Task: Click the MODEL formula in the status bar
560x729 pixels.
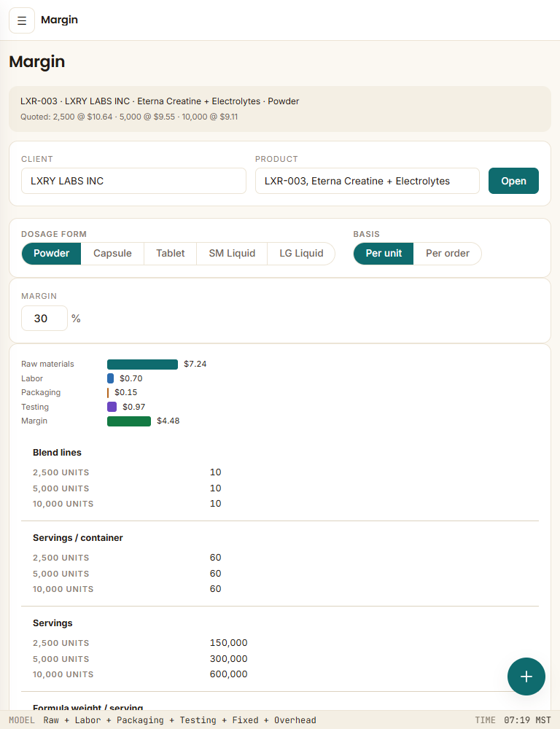Action: tap(179, 720)
